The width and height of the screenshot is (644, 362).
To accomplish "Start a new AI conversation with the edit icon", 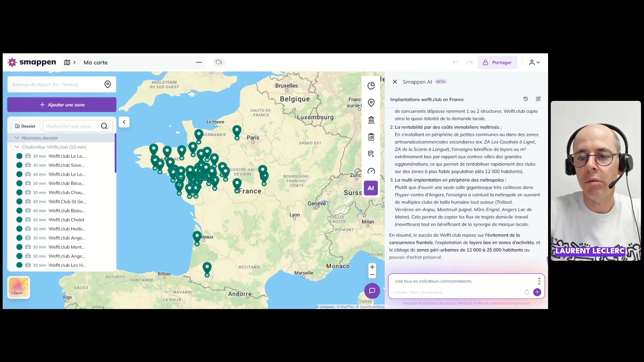I will pos(538,99).
